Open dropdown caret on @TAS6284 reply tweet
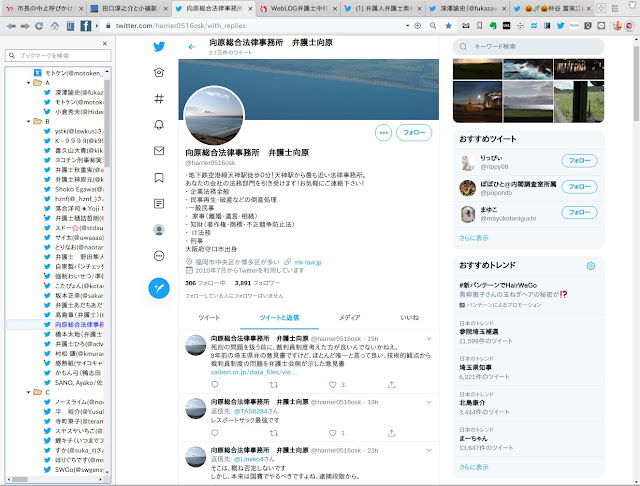This screenshot has width=640, height=486. [x=429, y=402]
